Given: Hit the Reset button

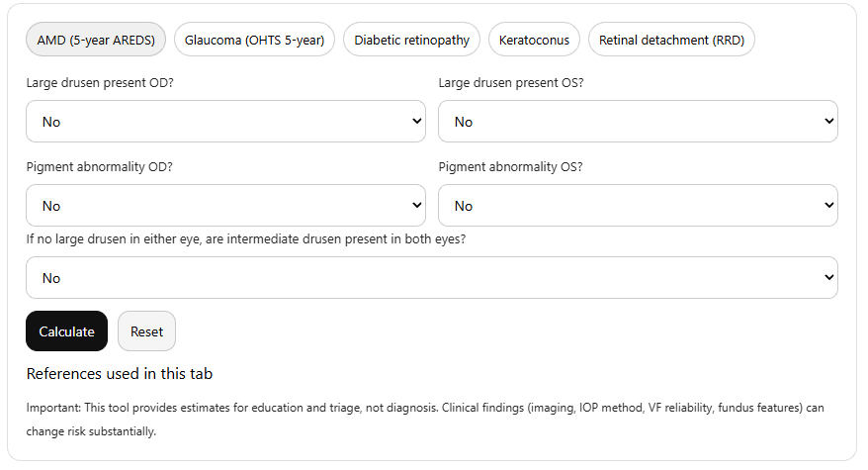Looking at the screenshot, I should (x=146, y=331).
